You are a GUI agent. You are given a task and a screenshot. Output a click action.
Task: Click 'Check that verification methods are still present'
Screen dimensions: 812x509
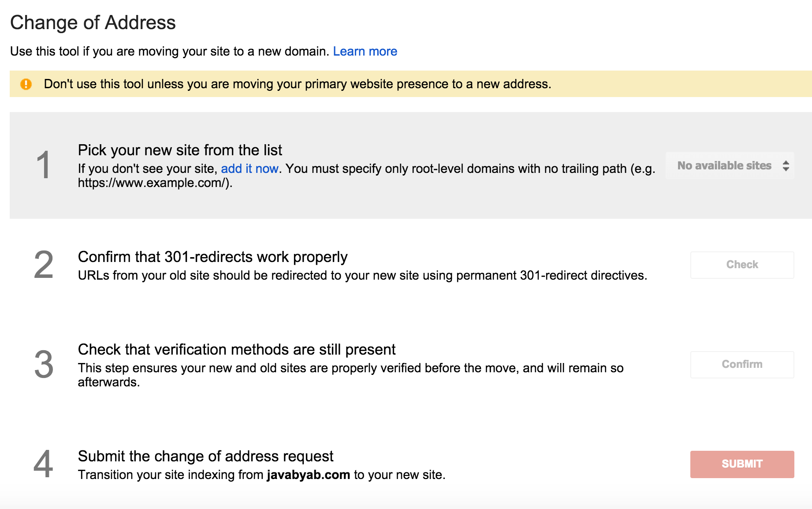coord(237,349)
